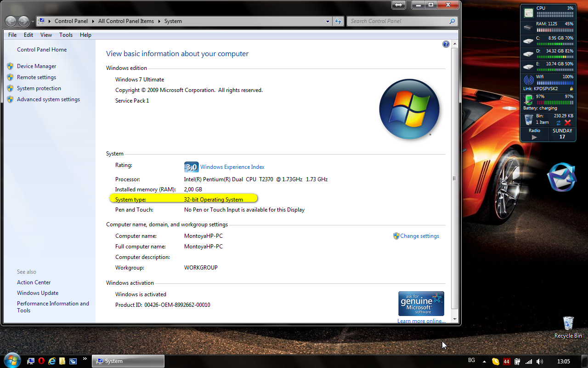
Task: Click Show desktop in quick launch
Action: coord(31,361)
